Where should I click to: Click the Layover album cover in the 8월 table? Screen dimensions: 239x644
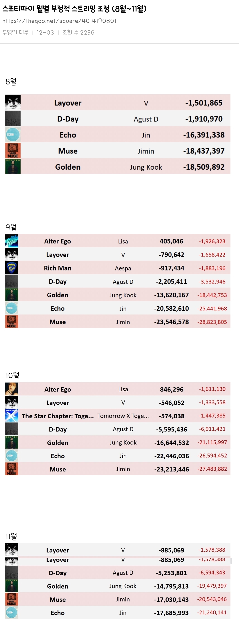pyautogui.click(x=13, y=102)
